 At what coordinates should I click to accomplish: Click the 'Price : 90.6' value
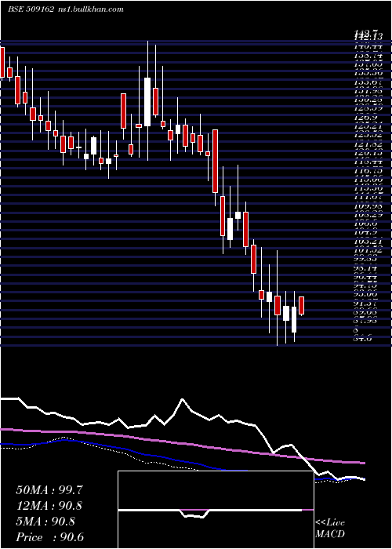coord(49,537)
